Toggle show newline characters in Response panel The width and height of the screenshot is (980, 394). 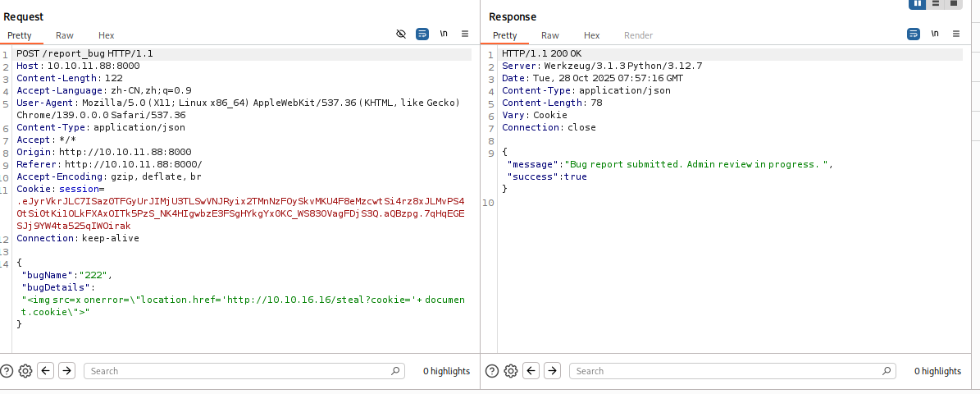point(935,34)
